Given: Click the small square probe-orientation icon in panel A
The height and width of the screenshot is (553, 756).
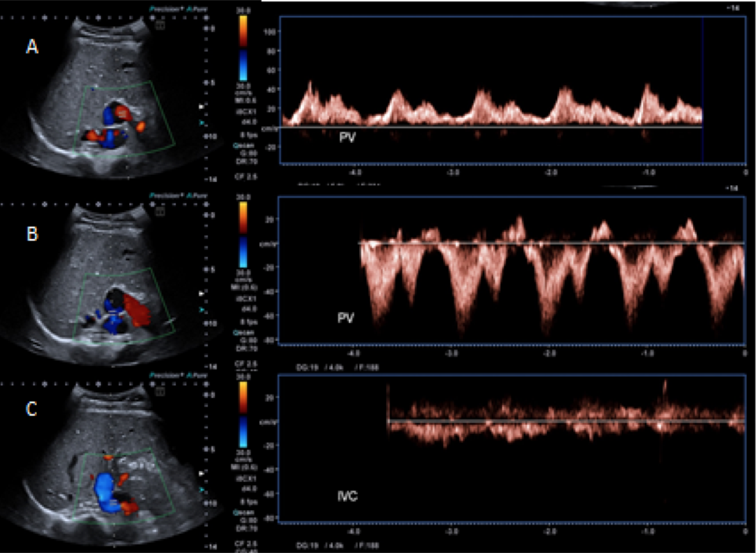Looking at the screenshot, I should coord(160,26).
